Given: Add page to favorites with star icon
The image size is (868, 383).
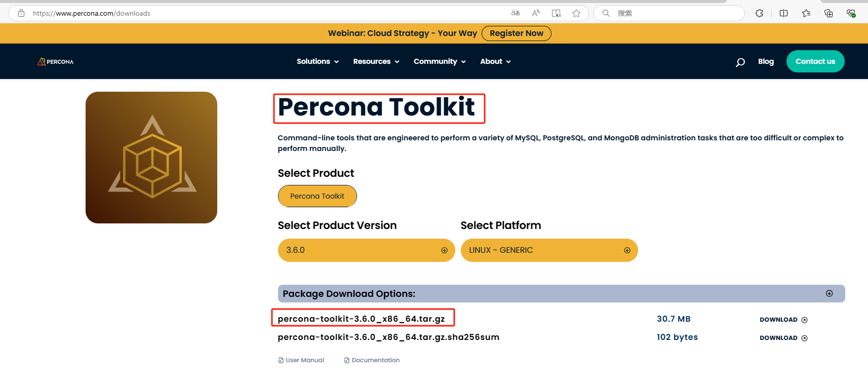Looking at the screenshot, I should [576, 13].
